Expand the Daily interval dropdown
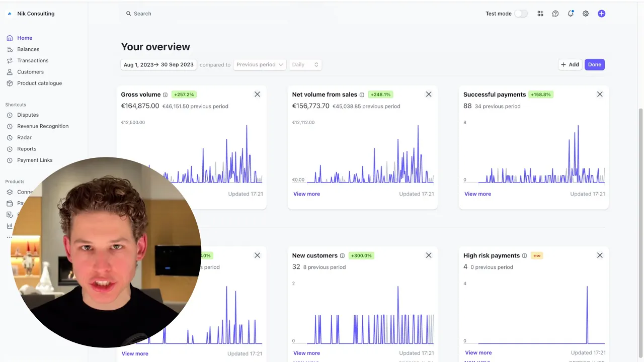 [305, 64]
